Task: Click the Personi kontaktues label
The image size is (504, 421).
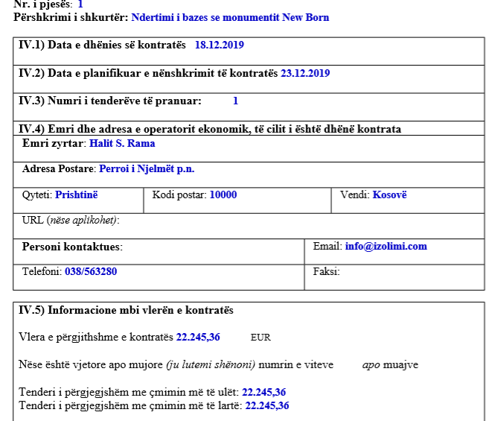Action: pos(72,247)
